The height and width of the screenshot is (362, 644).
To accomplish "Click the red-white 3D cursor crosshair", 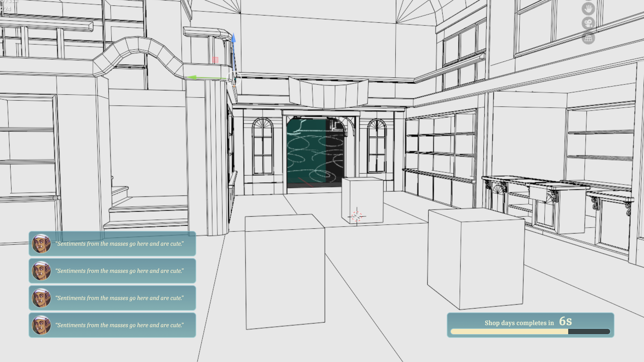I will point(357,217).
